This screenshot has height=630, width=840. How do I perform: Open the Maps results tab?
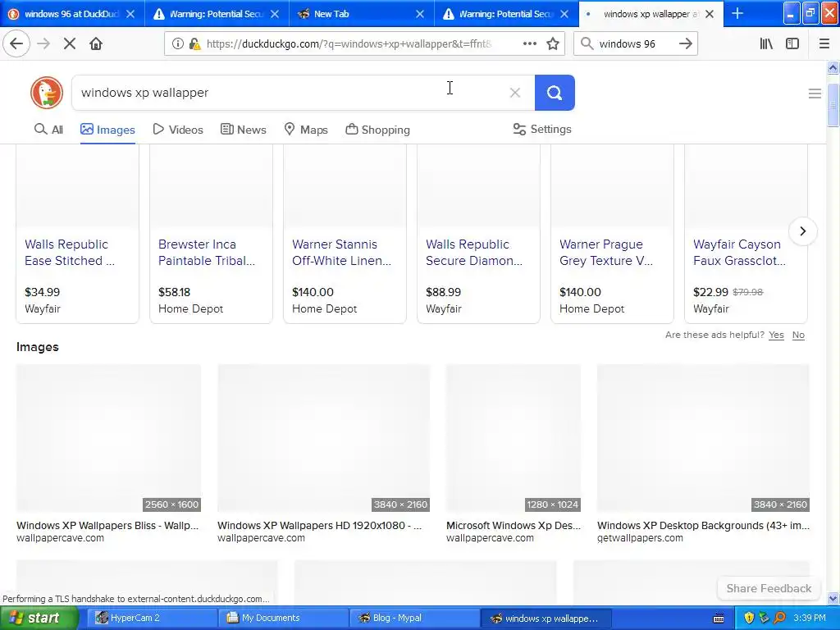click(x=306, y=130)
